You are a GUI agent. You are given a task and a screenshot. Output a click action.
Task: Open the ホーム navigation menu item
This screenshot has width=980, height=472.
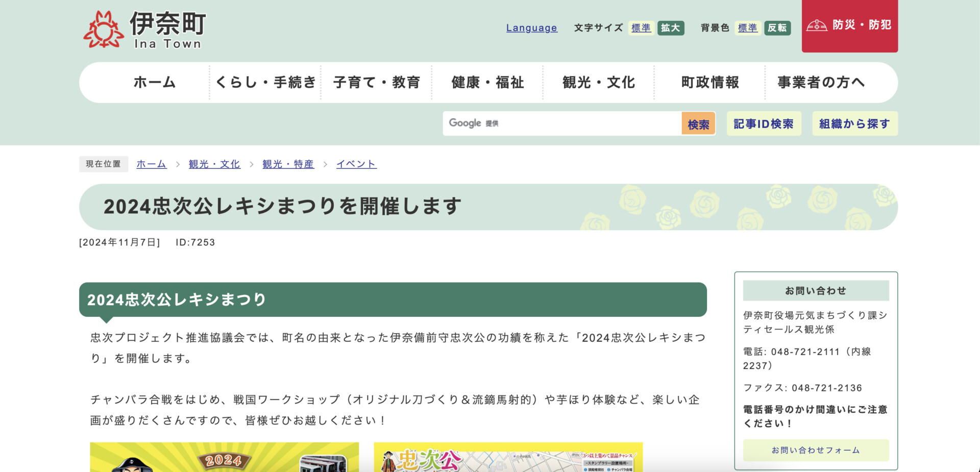[x=155, y=83]
